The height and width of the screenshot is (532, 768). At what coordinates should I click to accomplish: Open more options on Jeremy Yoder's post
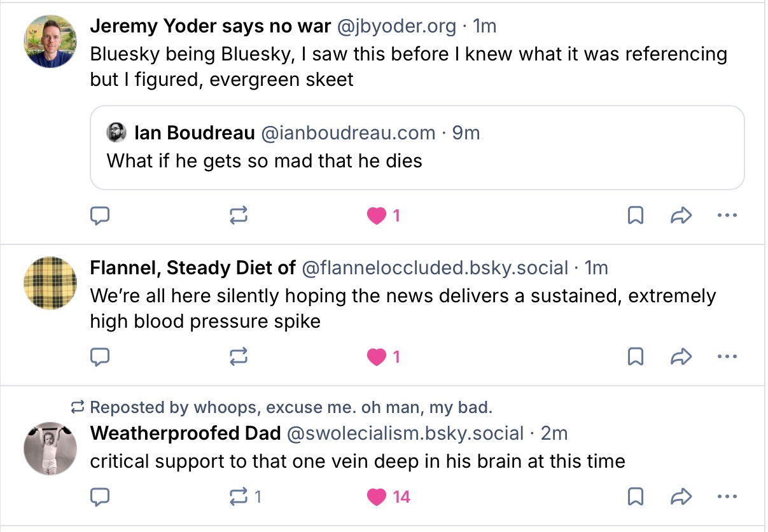[726, 216]
